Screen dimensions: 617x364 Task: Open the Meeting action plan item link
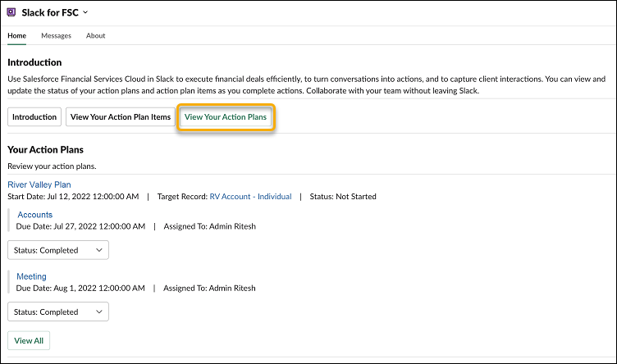coord(32,276)
